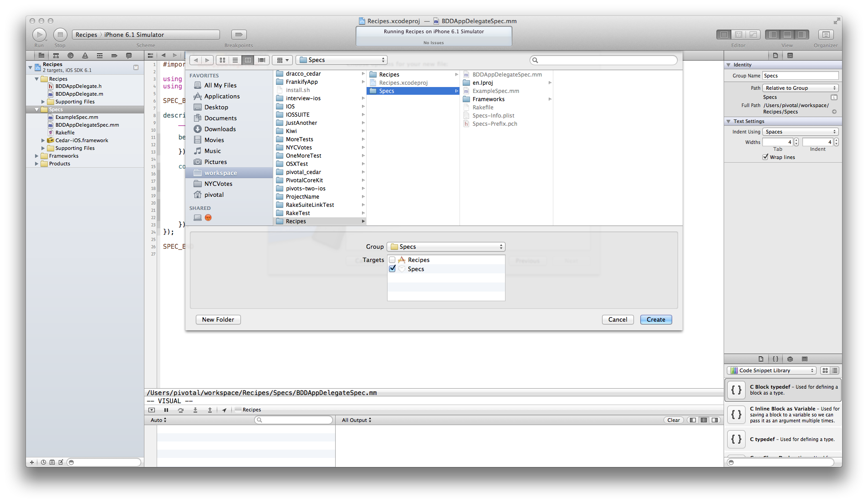This screenshot has height=503, width=868.
Task: Open the Specs location popup in the save dialog
Action: click(342, 60)
